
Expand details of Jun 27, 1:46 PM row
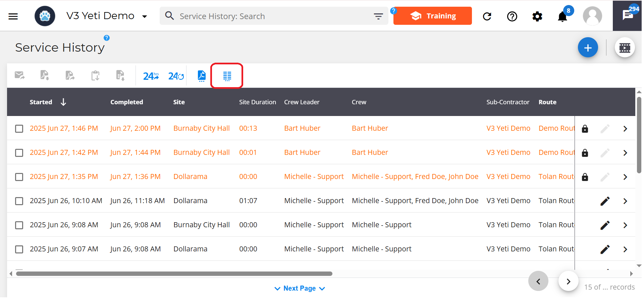pyautogui.click(x=625, y=129)
